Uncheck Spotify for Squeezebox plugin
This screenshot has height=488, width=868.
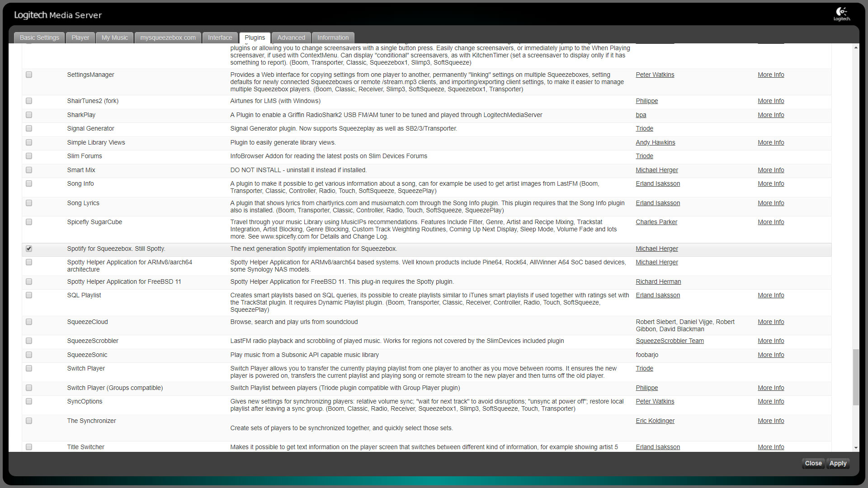pos(29,249)
